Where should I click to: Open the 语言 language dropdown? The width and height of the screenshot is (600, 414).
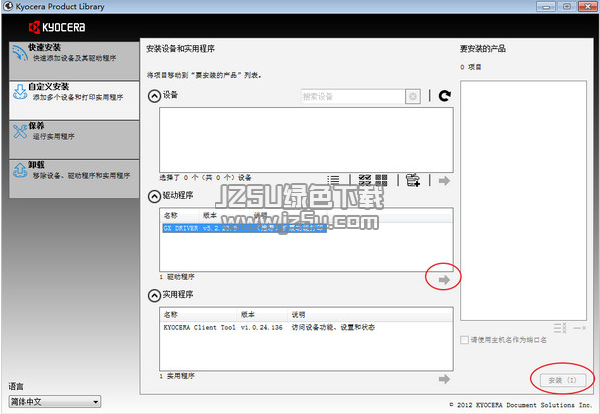[x=55, y=402]
